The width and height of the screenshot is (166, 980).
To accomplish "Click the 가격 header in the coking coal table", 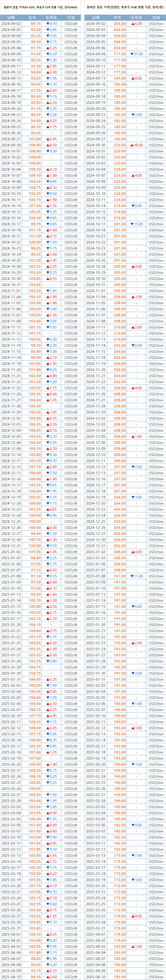I will pyautogui.click(x=117, y=17).
